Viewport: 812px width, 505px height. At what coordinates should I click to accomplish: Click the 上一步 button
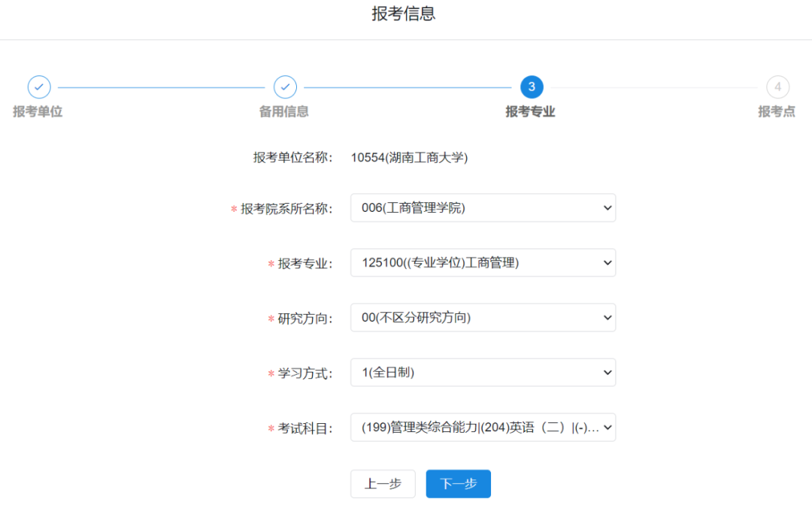tap(383, 484)
